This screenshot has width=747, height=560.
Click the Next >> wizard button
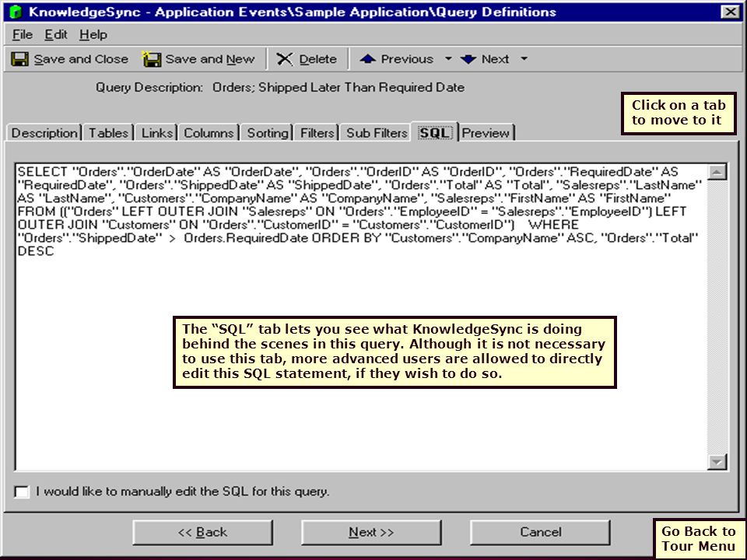[371, 532]
